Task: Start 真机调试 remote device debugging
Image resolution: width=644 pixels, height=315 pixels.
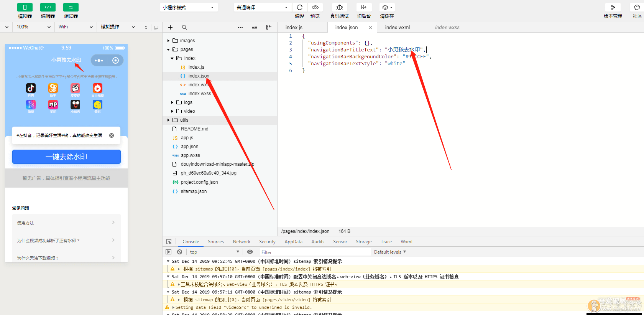Action: 339,7
